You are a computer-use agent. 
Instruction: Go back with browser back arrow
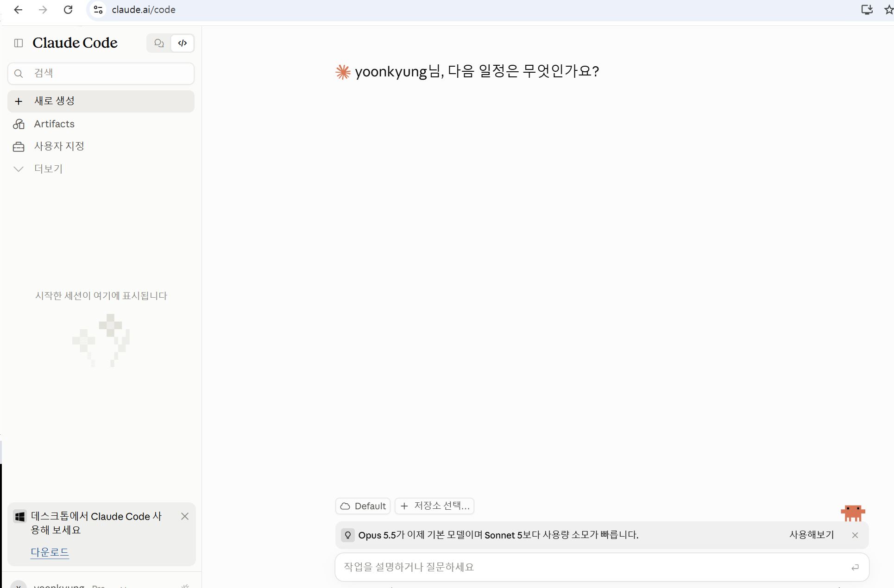18,10
